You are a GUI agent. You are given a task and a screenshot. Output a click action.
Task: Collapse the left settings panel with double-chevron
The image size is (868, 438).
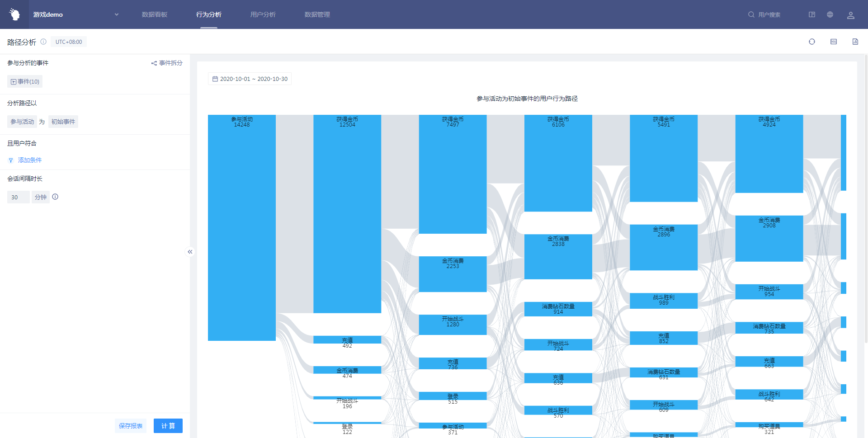click(190, 252)
